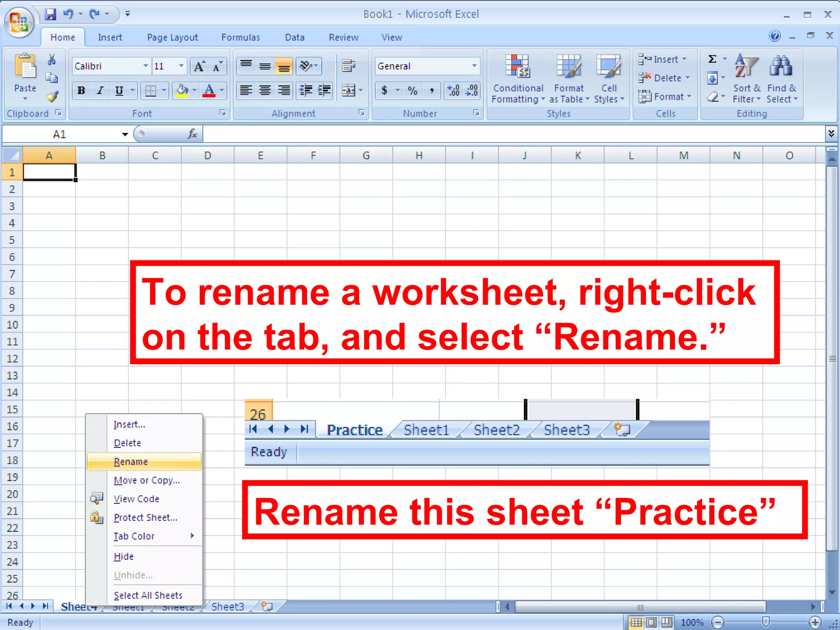Cut selection with the scissors icon
The height and width of the screenshot is (630, 840).
click(52, 60)
